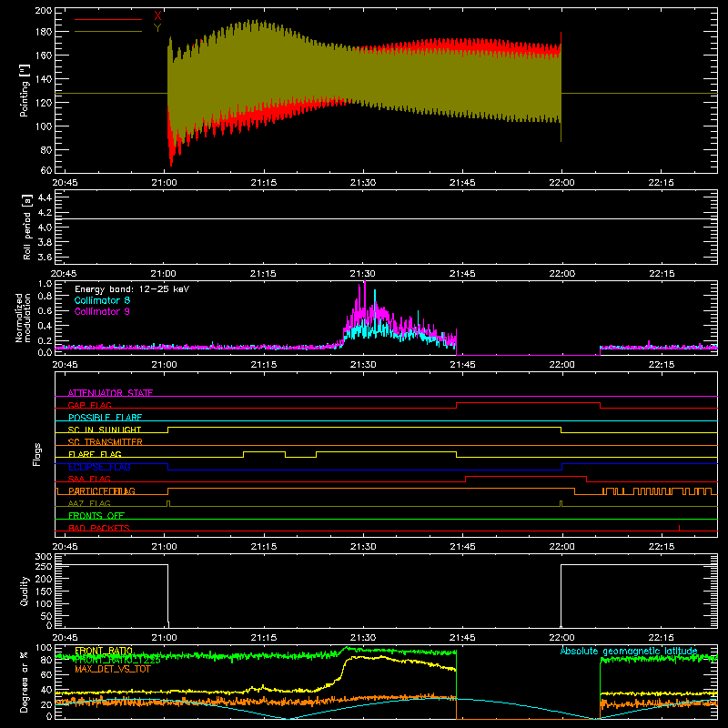Click the 300 tick on Quality axis
This screenshot has width=728, height=728.
pos(44,557)
